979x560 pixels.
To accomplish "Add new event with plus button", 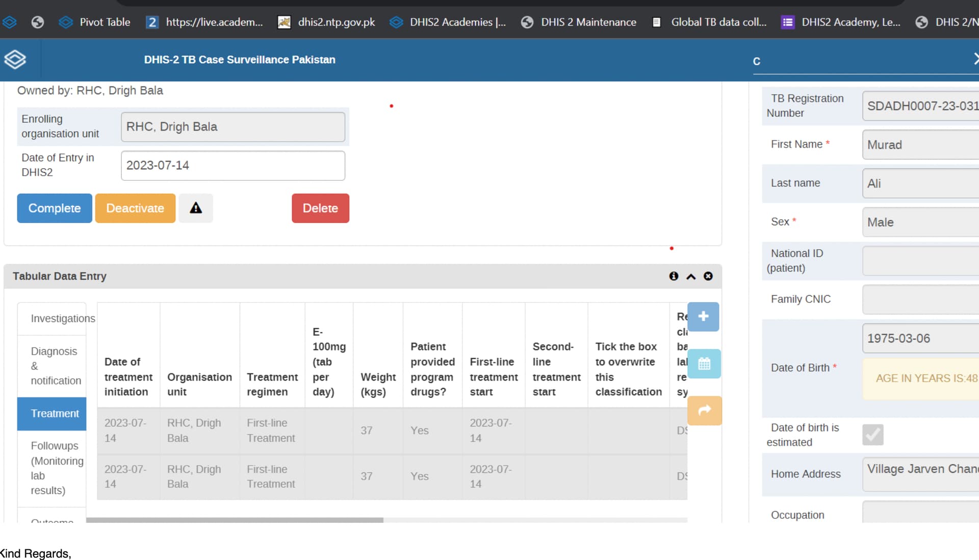I will click(x=703, y=316).
